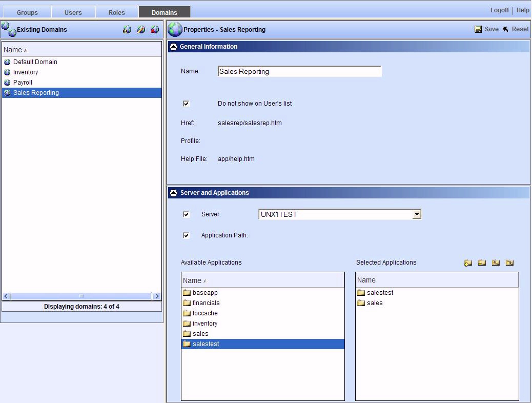Select inventory folder in Available Applications
This screenshot has width=532, height=403.
click(x=263, y=323)
